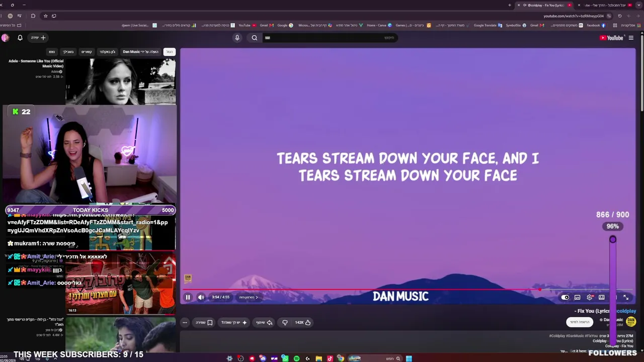644x362 pixels.
Task: Dislike the Fix You video
Action: click(x=285, y=322)
